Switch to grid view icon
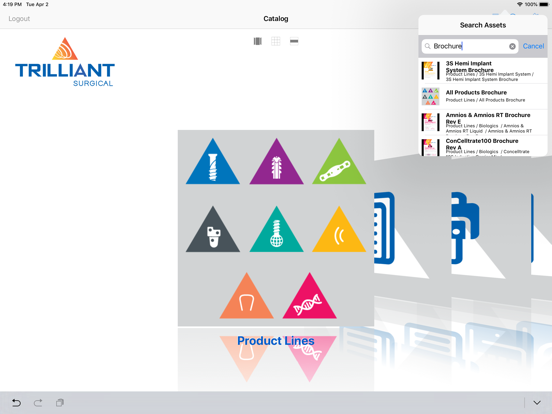 [x=276, y=41]
